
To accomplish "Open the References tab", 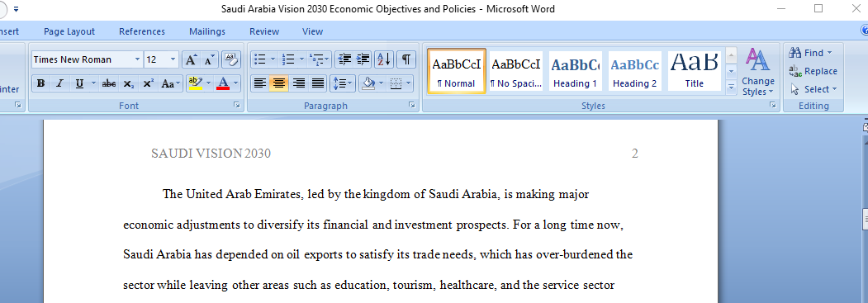I will click(142, 31).
